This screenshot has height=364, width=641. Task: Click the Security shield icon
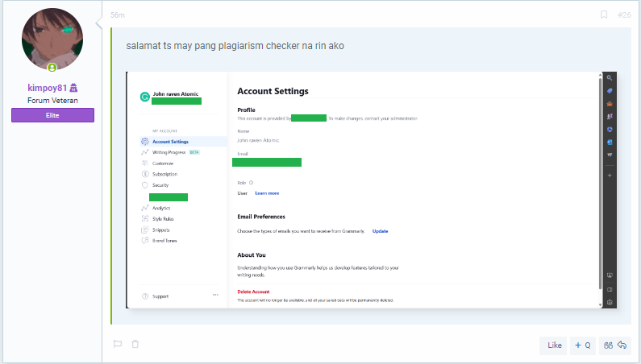144,185
